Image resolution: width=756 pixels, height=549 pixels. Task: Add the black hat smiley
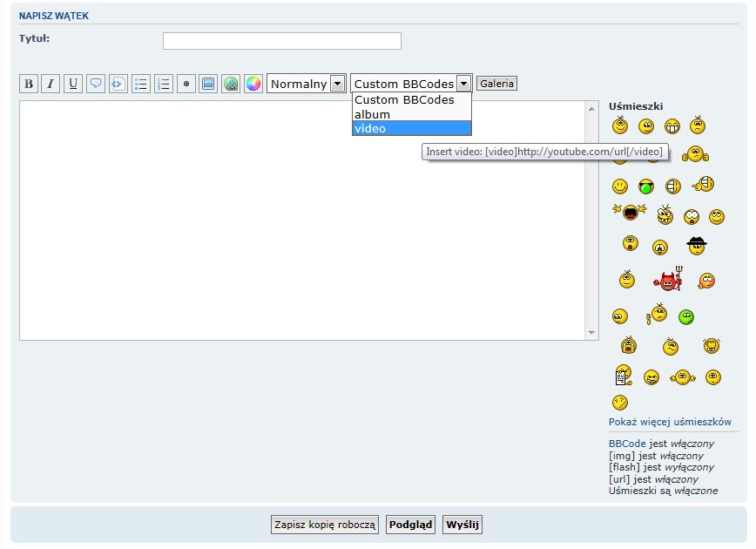coord(696,246)
